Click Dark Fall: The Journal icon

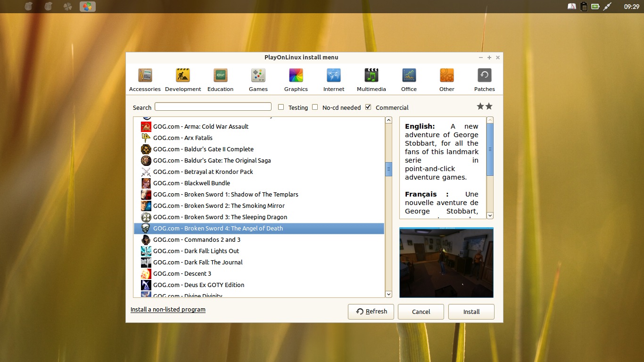pyautogui.click(x=146, y=262)
